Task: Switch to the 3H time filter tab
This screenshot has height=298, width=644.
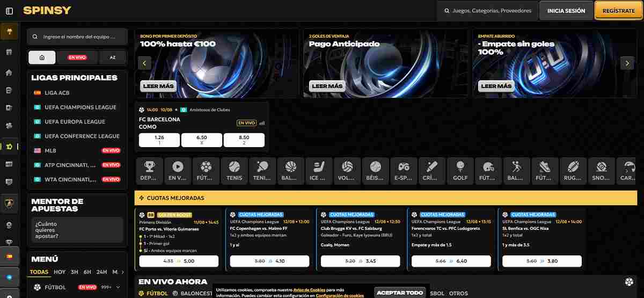Action: pos(74,272)
